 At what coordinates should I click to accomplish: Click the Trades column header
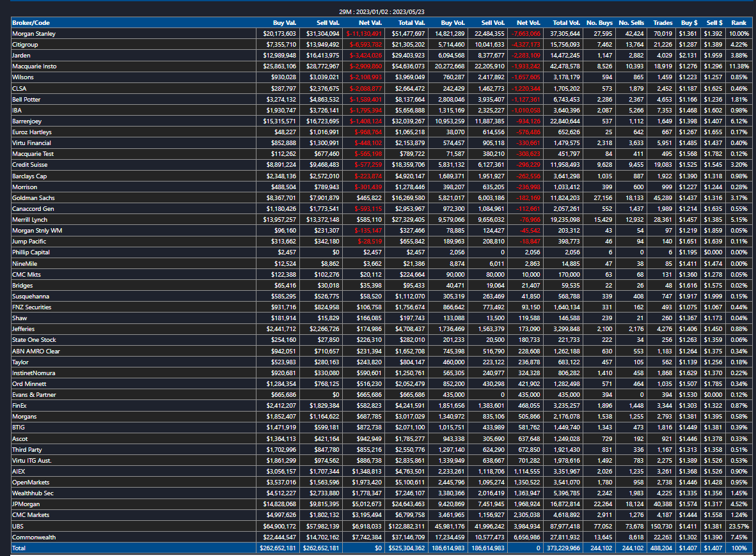tap(663, 22)
